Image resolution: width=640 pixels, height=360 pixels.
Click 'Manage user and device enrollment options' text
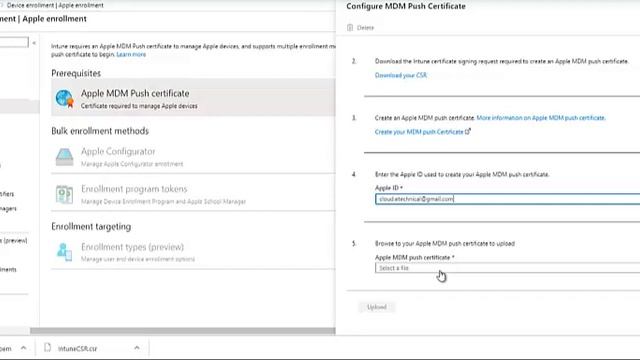(x=138, y=259)
